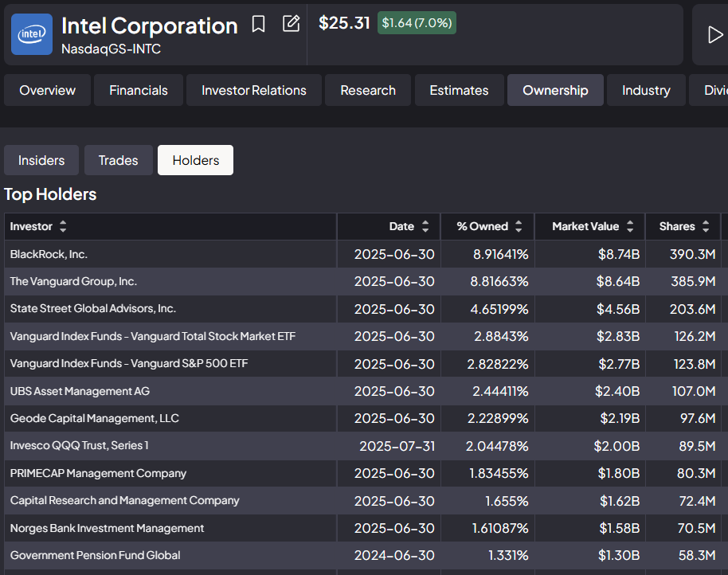Click Norges Bank's $1.58B market value

[x=619, y=528]
